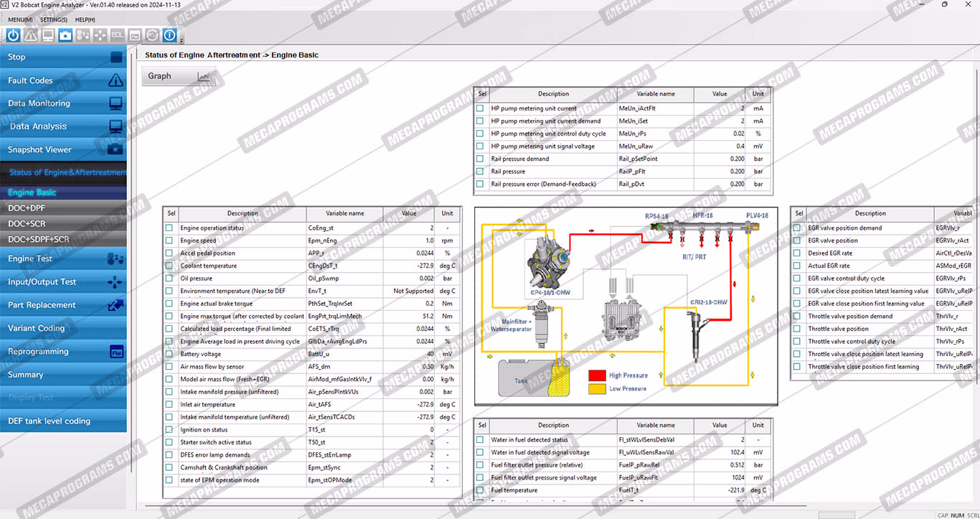Image resolution: width=980 pixels, height=519 pixels.
Task: Click the camera icon beside Snapshot Viewer
Action: click(x=116, y=149)
